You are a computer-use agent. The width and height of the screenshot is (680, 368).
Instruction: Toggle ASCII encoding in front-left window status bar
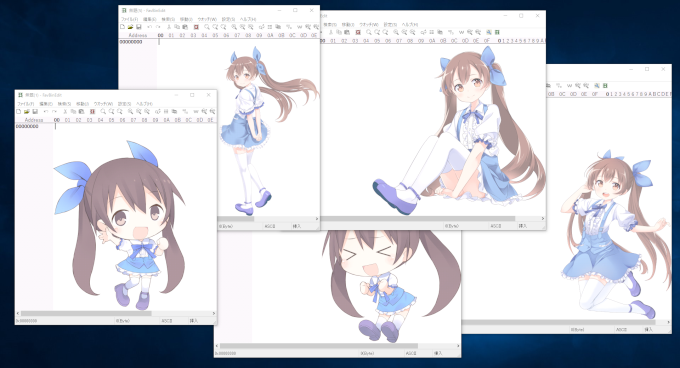click(x=167, y=321)
